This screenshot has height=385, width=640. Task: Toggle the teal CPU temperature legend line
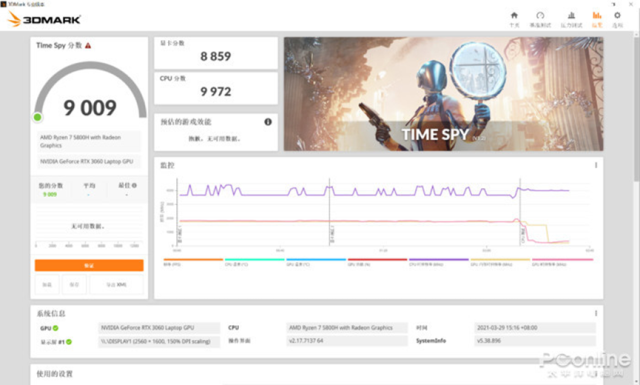coord(254,262)
